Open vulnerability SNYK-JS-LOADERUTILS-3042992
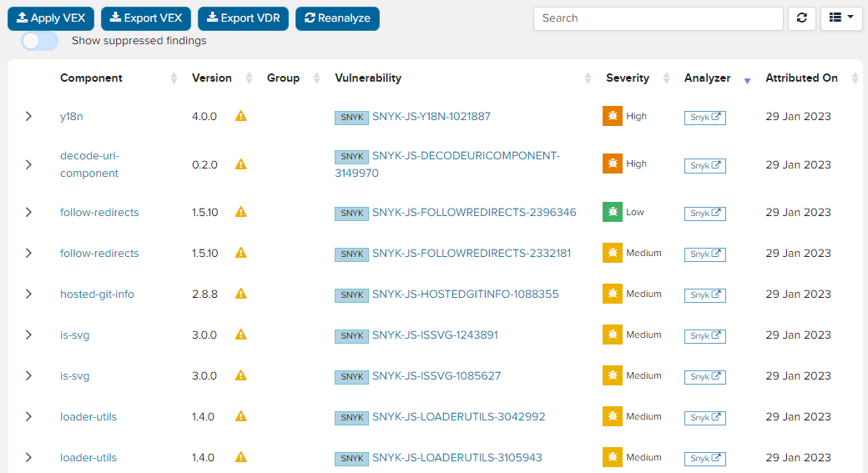 point(458,417)
